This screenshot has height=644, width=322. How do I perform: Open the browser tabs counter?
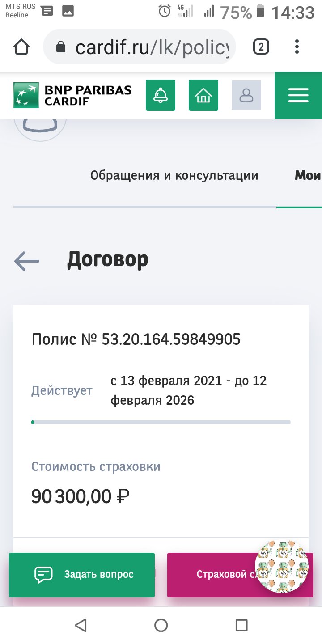tap(261, 47)
